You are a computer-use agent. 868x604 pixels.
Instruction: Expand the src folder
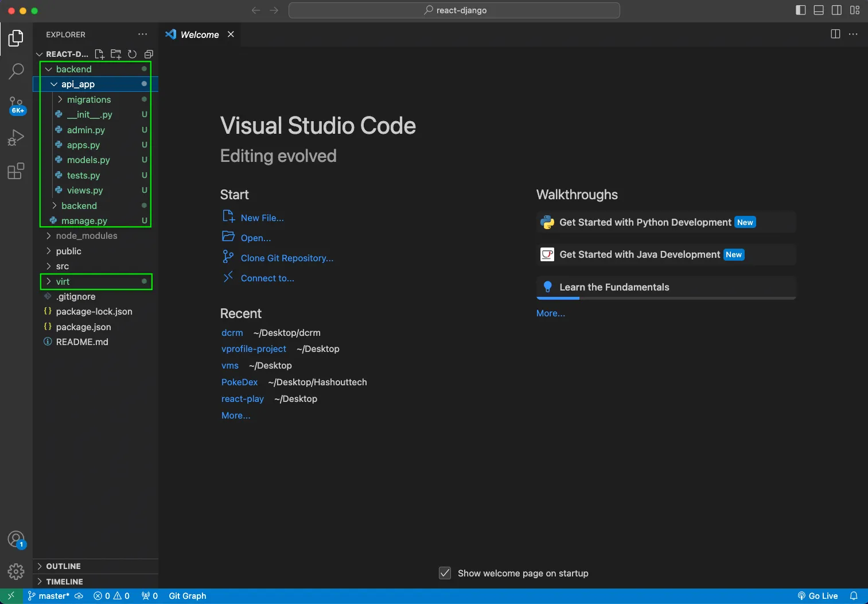tap(95, 266)
